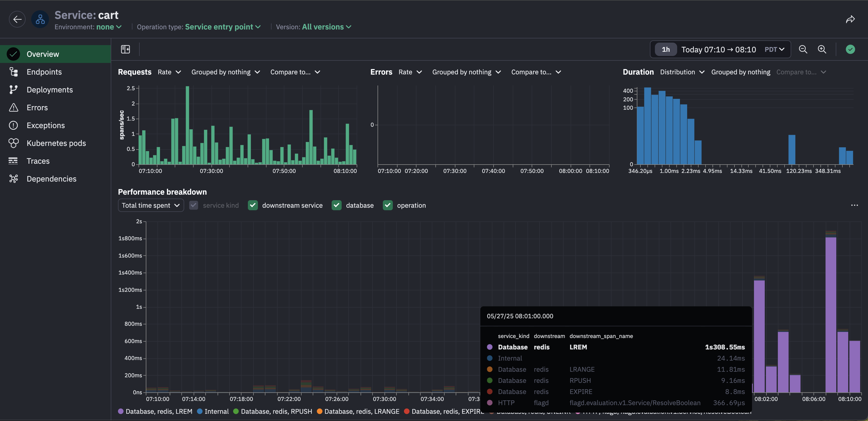This screenshot has width=868, height=421.
Task: Expand the Environment none dropdown
Action: 109,27
